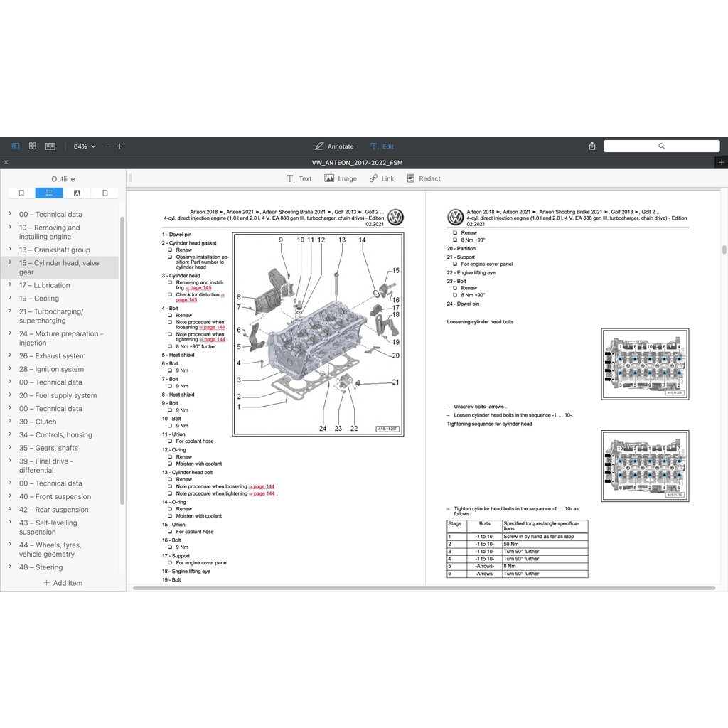Image resolution: width=728 pixels, height=728 pixels.
Task: Show annotations list in sidebar
Action: [77, 193]
